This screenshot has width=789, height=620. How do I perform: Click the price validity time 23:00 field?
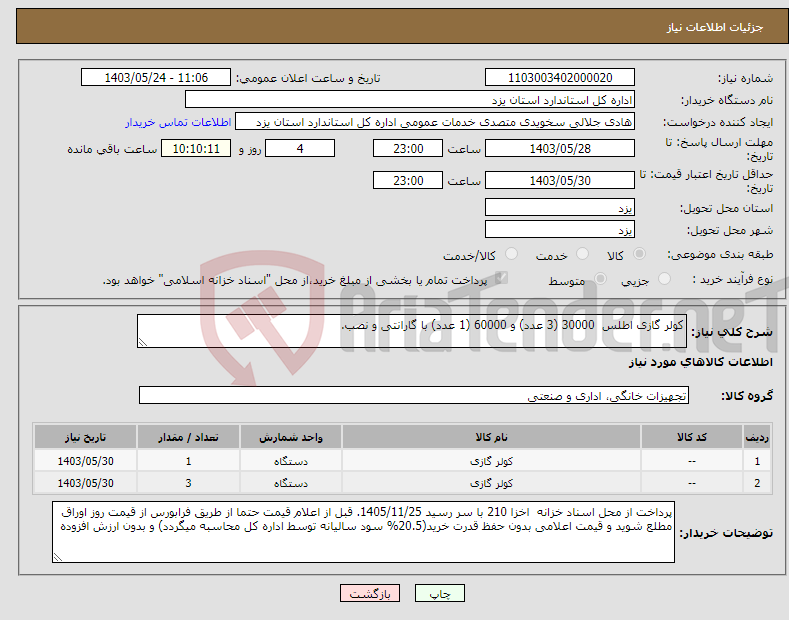[408, 180]
